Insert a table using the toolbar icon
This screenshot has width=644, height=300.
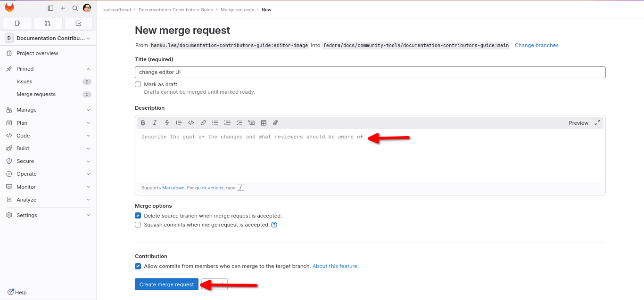tap(264, 123)
